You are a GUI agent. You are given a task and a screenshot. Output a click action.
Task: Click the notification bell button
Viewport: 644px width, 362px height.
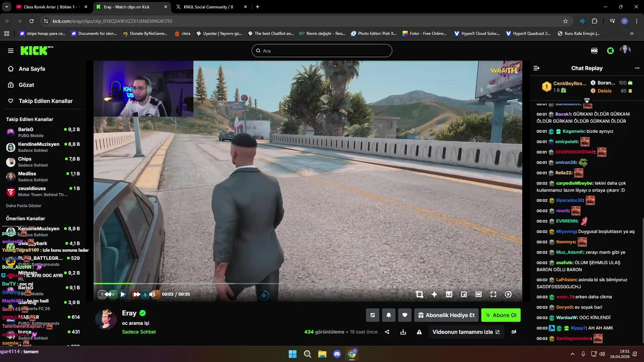coord(388,315)
